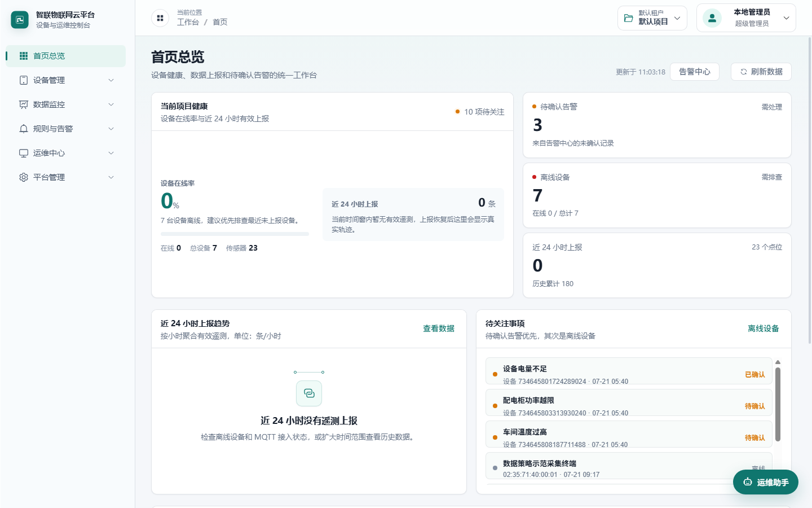The width and height of the screenshot is (812, 508).
Task: Click the 需处理 label
Action: point(772,107)
